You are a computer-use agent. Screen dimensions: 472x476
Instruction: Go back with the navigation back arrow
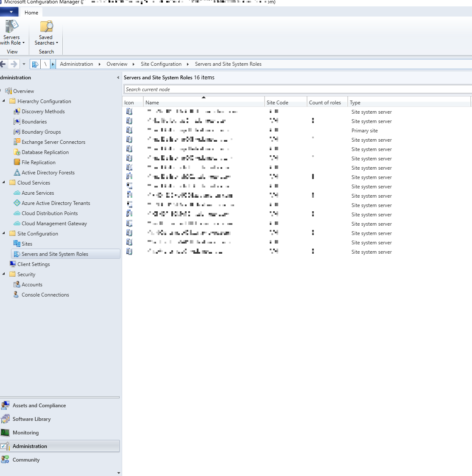(x=3, y=64)
